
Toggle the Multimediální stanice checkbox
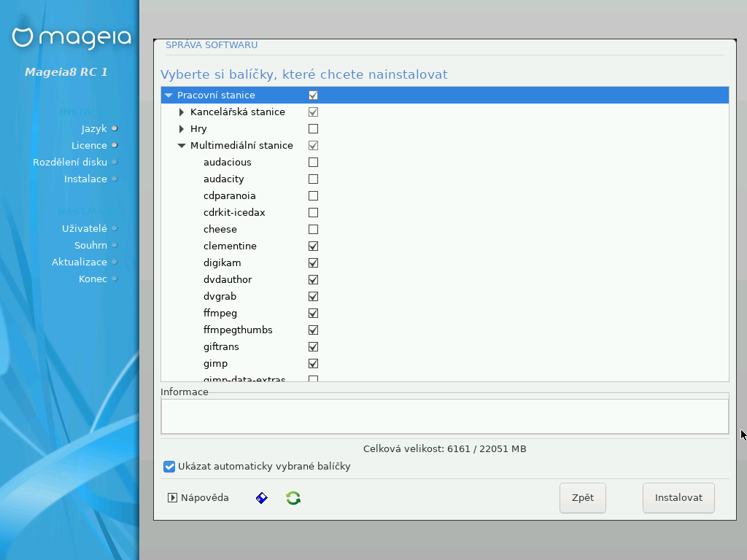[x=313, y=145]
